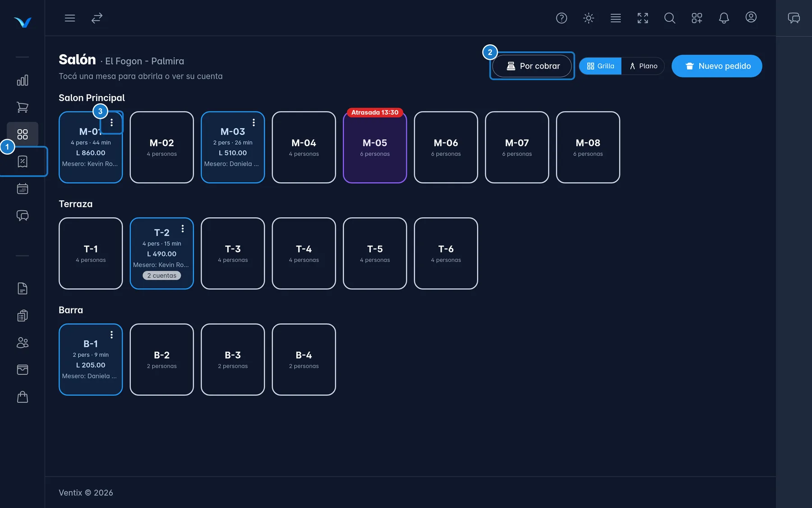Open the clipboard list sidebar icon
The height and width of the screenshot is (508, 812).
pos(23,316)
